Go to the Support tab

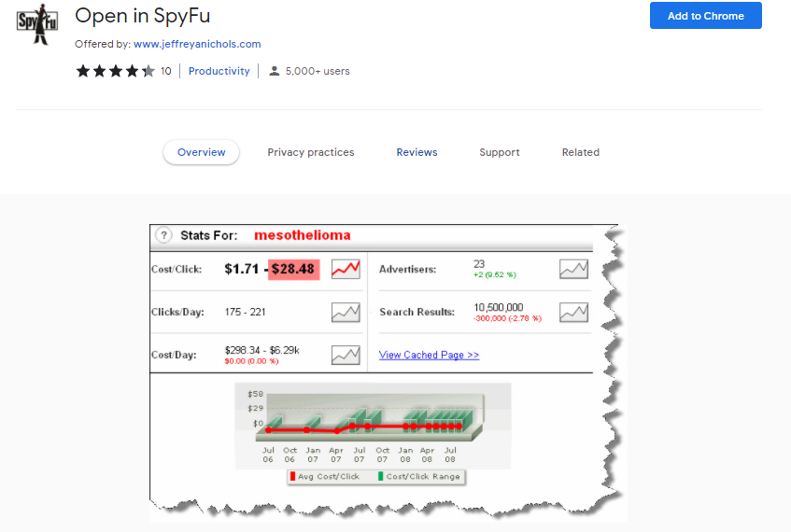(500, 152)
